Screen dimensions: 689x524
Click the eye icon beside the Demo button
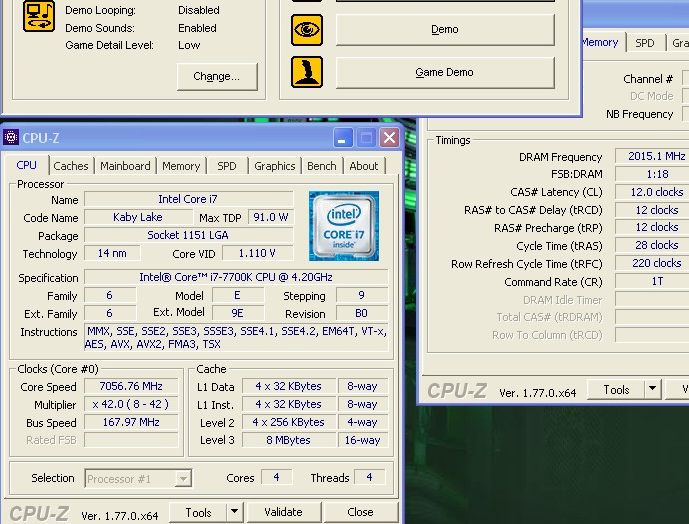pyautogui.click(x=307, y=30)
